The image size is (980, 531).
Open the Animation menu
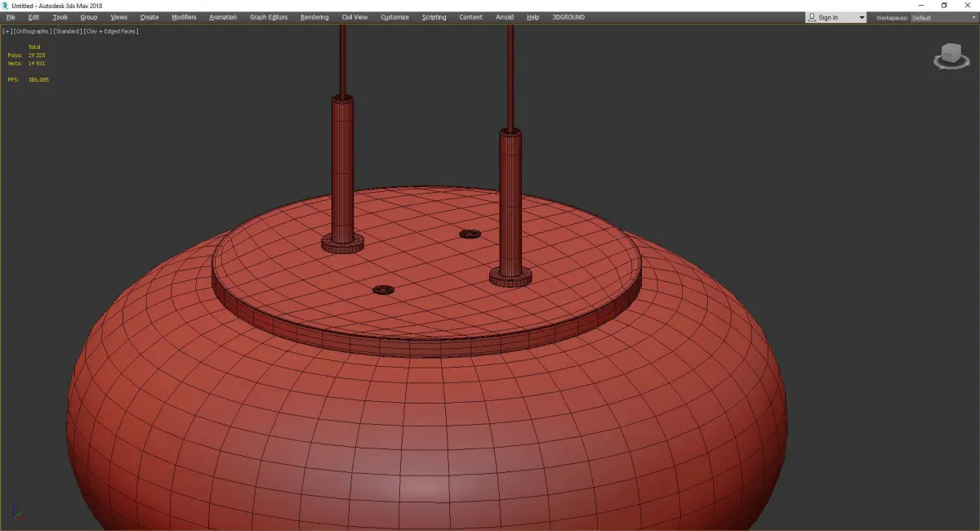pos(223,17)
